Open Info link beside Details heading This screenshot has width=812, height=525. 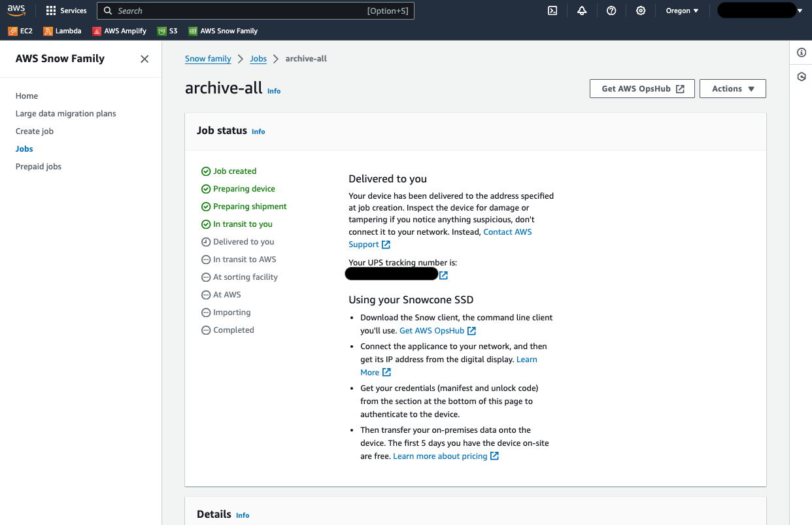pos(243,515)
